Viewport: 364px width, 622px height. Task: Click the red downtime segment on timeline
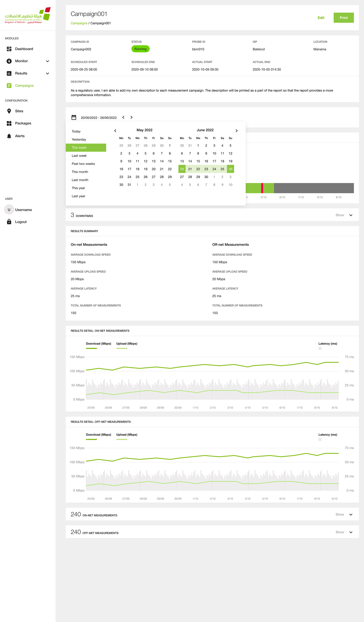coord(262,188)
